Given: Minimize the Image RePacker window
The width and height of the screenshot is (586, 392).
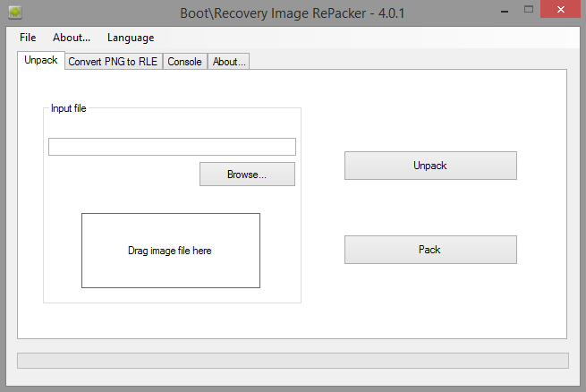Looking at the screenshot, I should (x=505, y=10).
